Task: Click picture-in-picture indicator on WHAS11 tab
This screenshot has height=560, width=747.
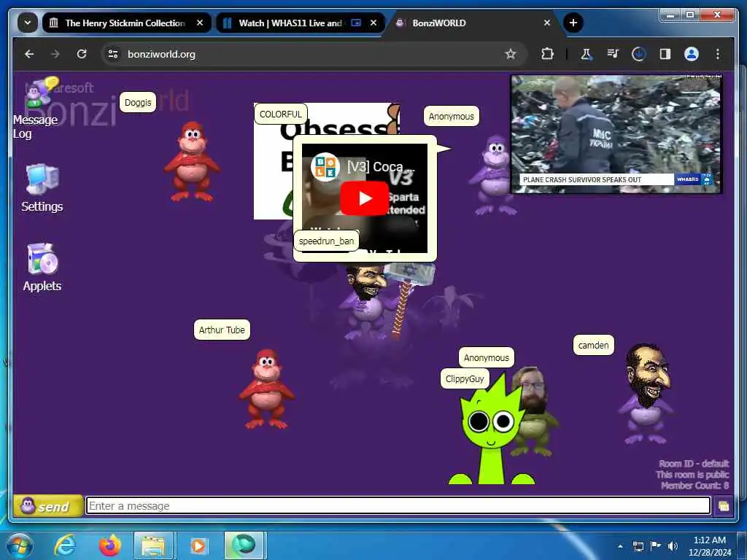Action: tap(356, 23)
